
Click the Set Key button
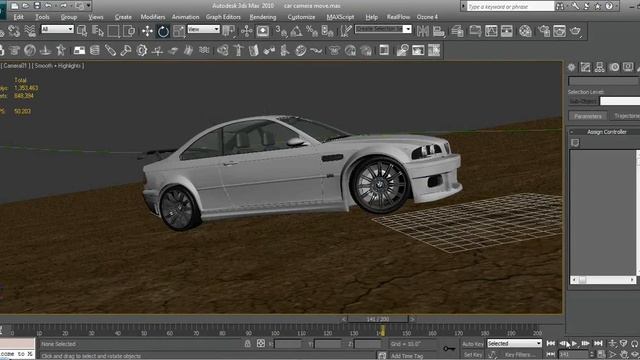click(473, 355)
